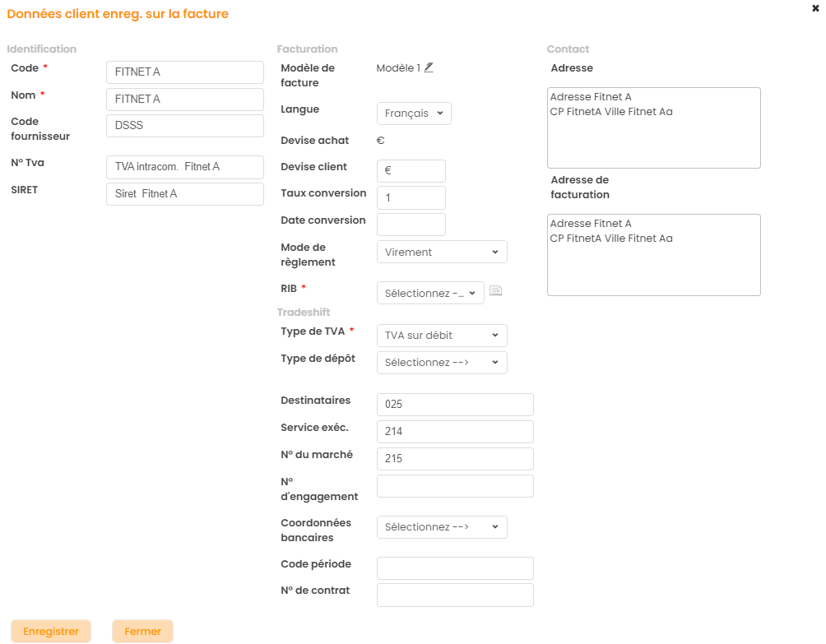Expand the Mode de règlement dropdown
Image resolution: width=826 pixels, height=644 pixels.
click(x=442, y=252)
